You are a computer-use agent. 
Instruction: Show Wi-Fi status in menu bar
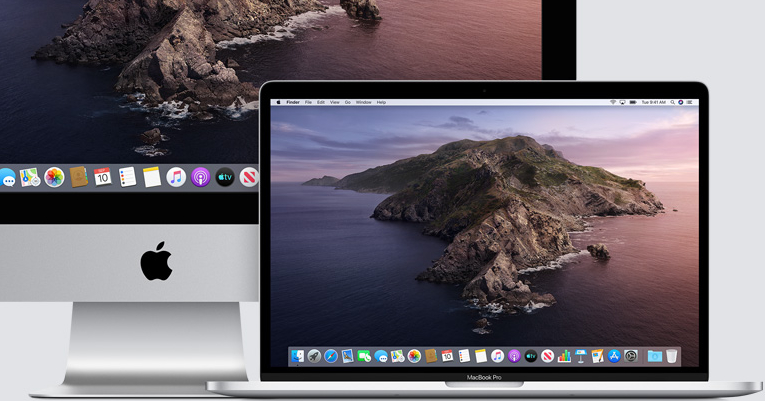pyautogui.click(x=613, y=102)
